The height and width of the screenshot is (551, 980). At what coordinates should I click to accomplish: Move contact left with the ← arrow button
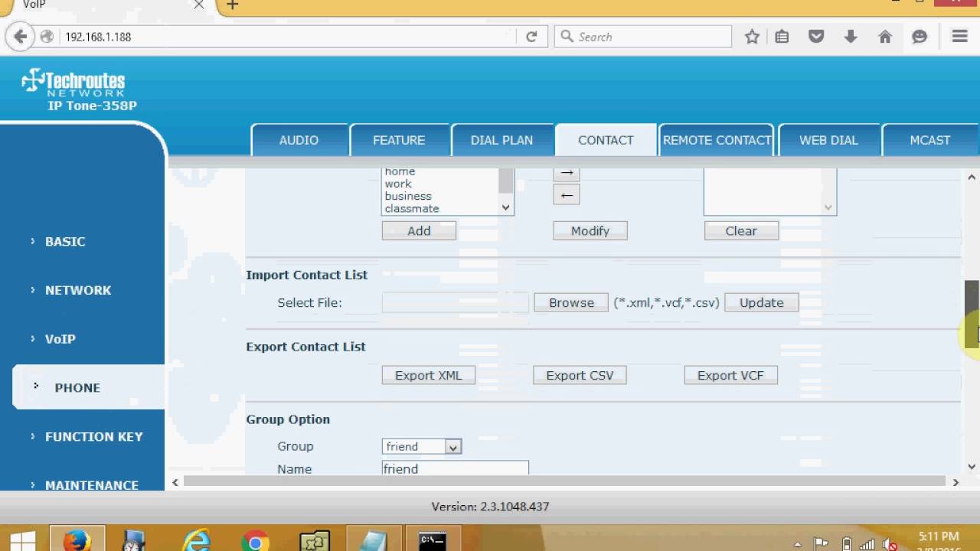pyautogui.click(x=567, y=195)
